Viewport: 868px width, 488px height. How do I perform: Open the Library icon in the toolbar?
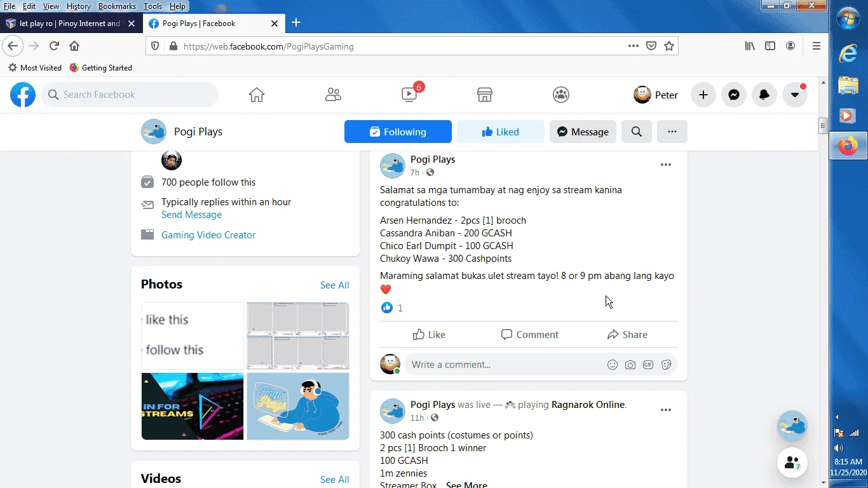(750, 46)
